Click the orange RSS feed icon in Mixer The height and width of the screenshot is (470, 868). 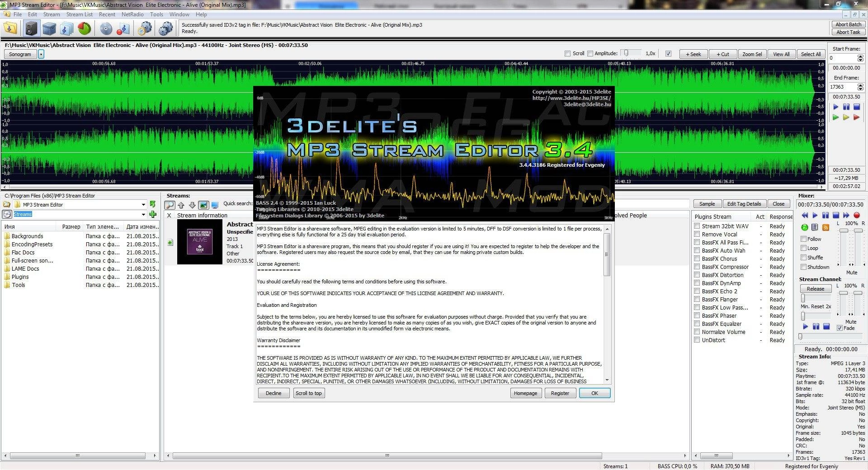click(826, 227)
